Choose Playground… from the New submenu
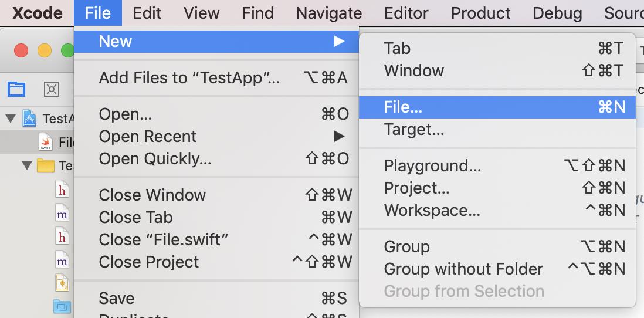Screen dimensions: 644x318 coord(432,166)
